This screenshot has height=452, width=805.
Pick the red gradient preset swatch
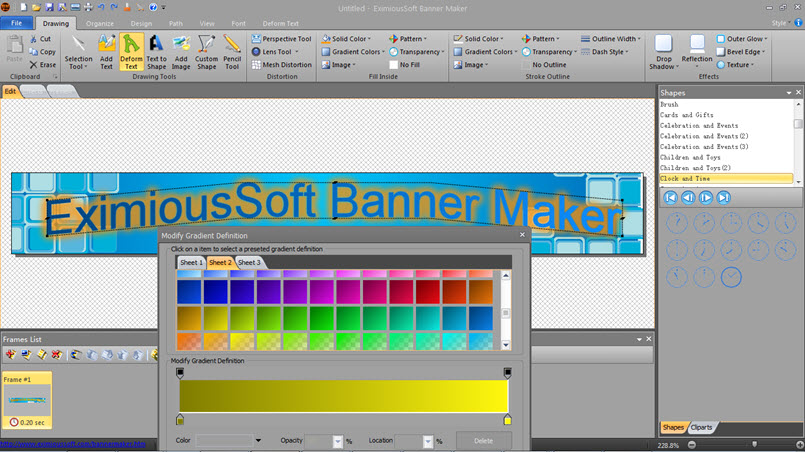428,292
